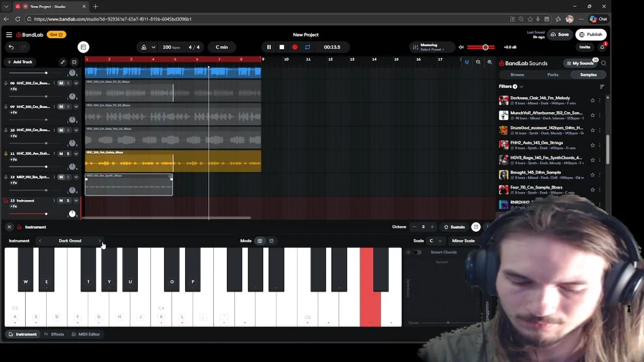Open the metronome settings dropdown arrow
This screenshot has height=362, width=644.
point(153,47)
